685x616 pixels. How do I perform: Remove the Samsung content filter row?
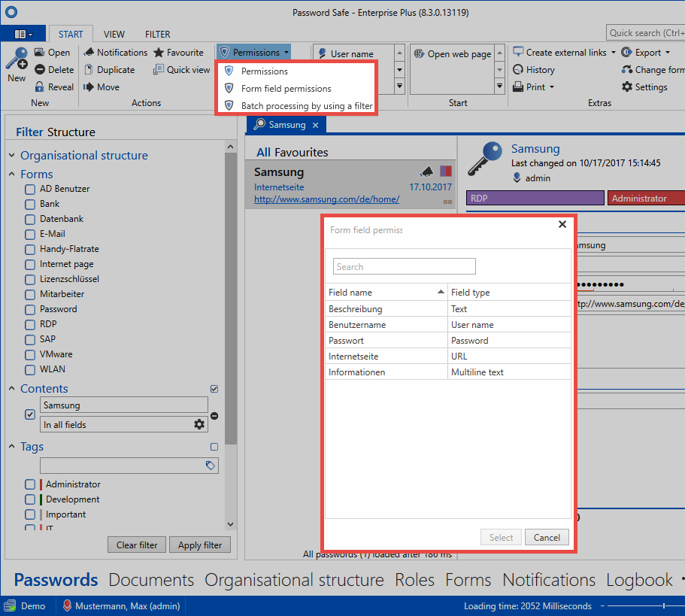(x=214, y=416)
